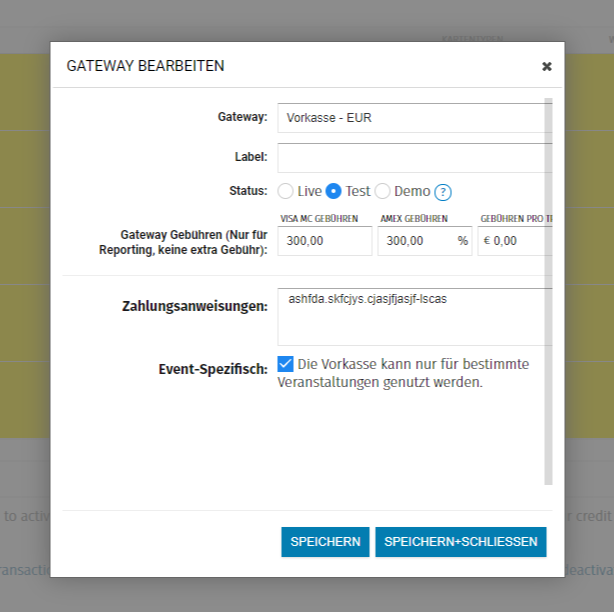The height and width of the screenshot is (612, 615).
Task: Click the Gateway bearbeiten dialog title
Action: tap(145, 66)
